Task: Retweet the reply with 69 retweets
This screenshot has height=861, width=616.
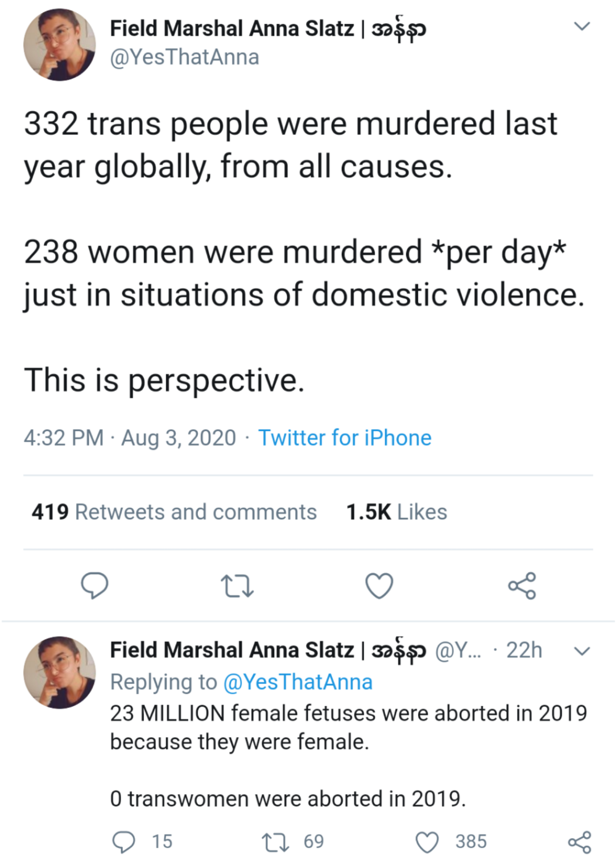Action: [275, 842]
